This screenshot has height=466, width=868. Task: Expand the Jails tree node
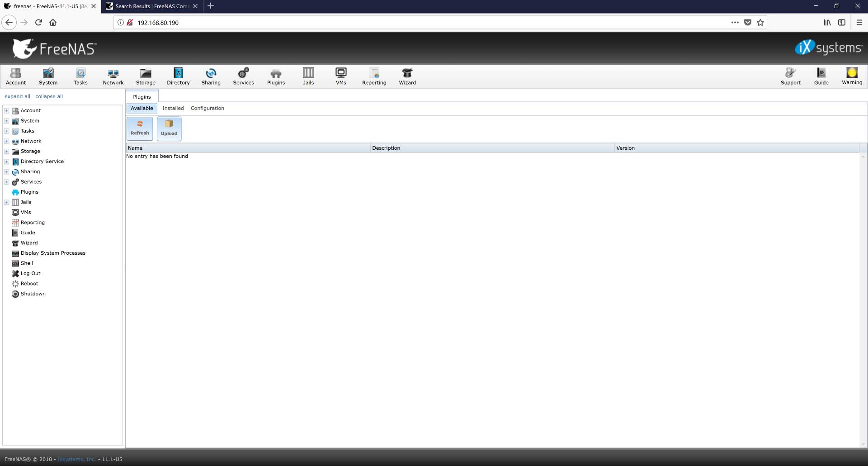pyautogui.click(x=7, y=202)
